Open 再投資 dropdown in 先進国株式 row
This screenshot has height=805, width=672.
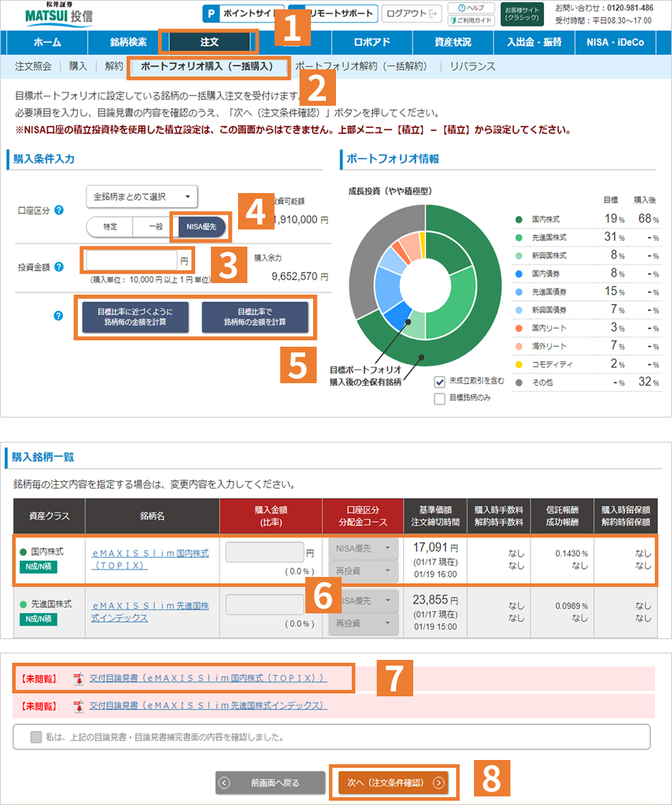[363, 623]
